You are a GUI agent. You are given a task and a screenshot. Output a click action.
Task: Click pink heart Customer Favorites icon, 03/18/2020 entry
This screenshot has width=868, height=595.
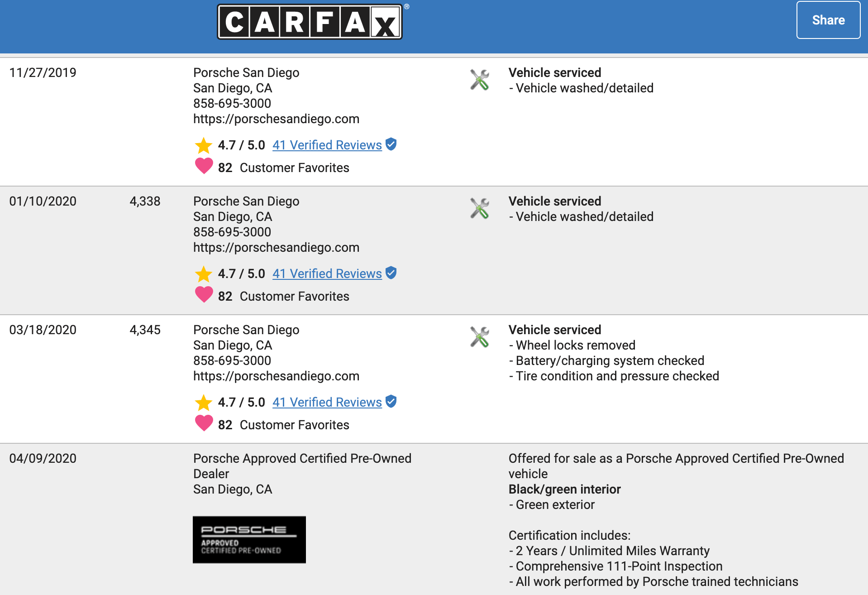pyautogui.click(x=204, y=423)
